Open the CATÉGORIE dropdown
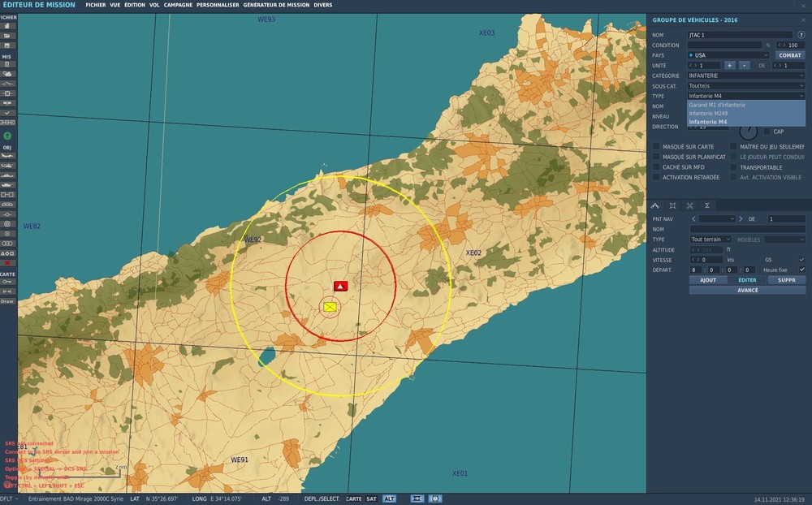Screen dimensions: 812x505 click(745, 76)
